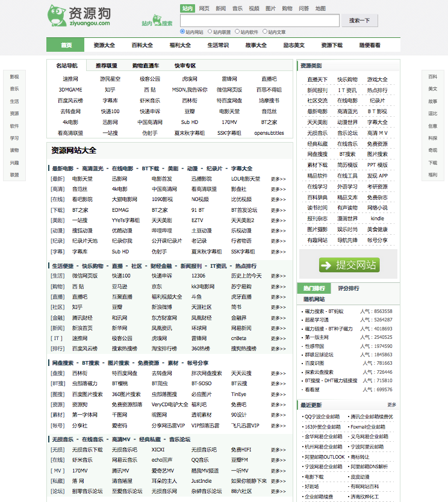Select the 站内软件 radio button
448x502 pixels.
(237, 31)
